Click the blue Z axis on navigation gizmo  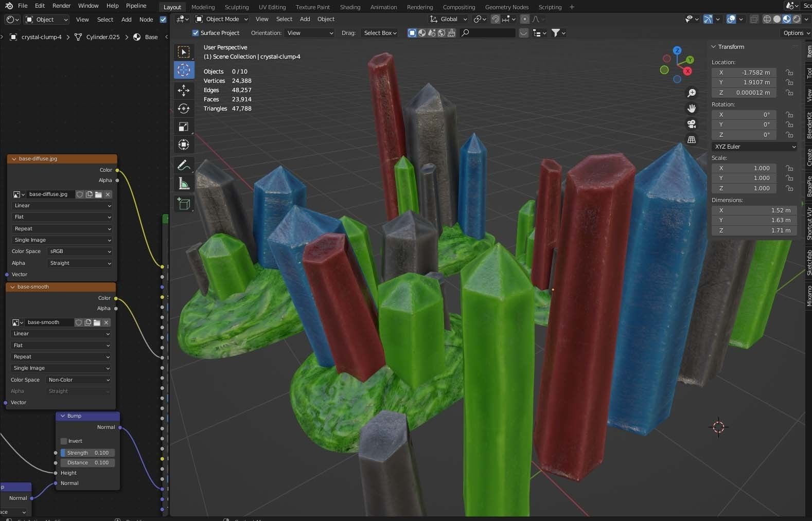point(677,50)
